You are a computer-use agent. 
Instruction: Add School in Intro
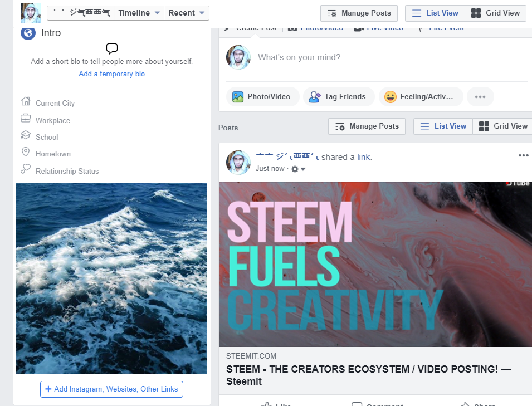[x=47, y=137]
